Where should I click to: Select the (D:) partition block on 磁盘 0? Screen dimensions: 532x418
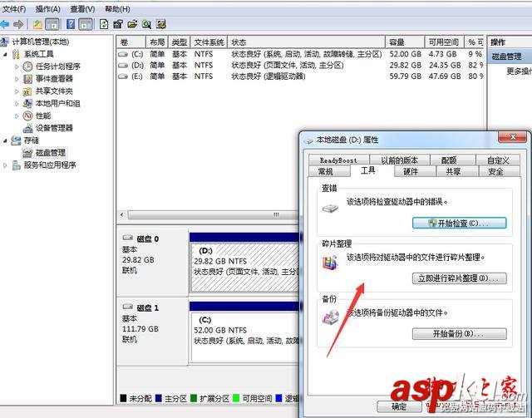245,268
